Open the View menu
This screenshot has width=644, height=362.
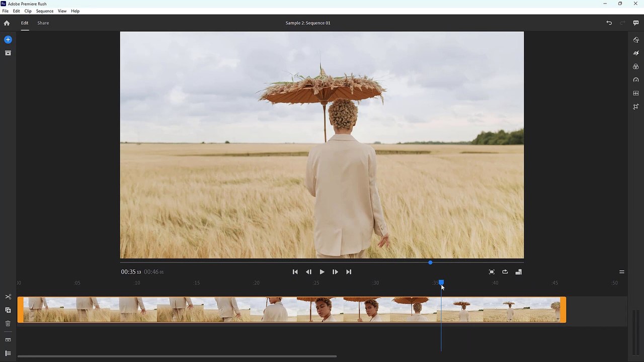(x=62, y=11)
